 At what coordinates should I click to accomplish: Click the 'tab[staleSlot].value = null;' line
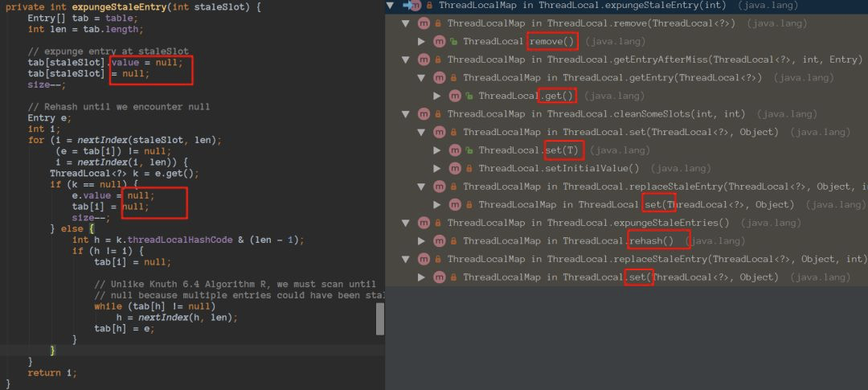pyautogui.click(x=105, y=63)
